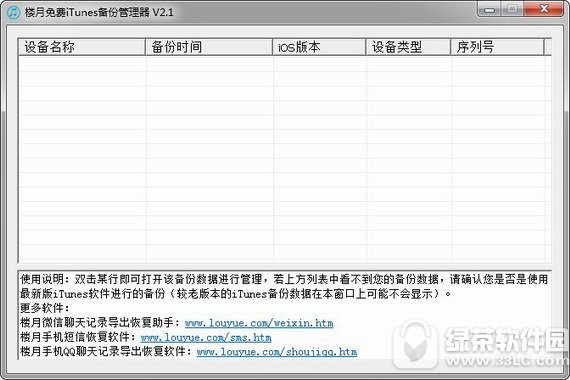This screenshot has width=570, height=380.
Task: Click the window title 楼月免费iTunes备份管理器 V2.1
Action: click(x=99, y=12)
